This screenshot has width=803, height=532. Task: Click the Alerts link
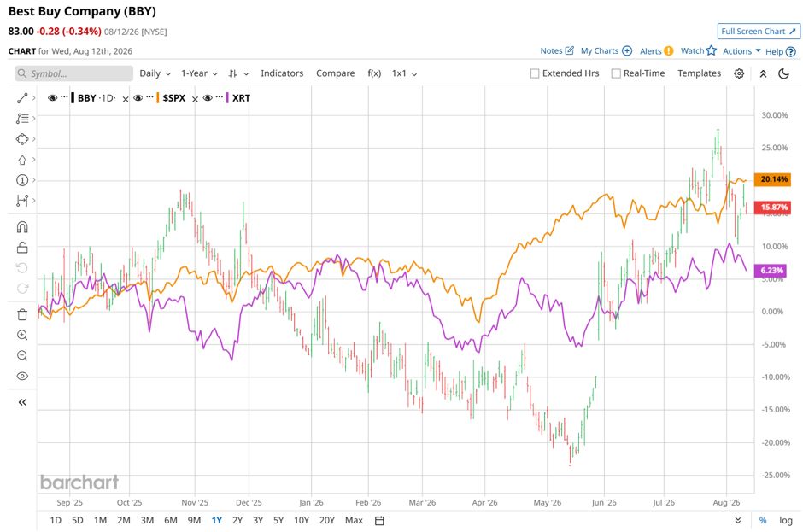650,51
